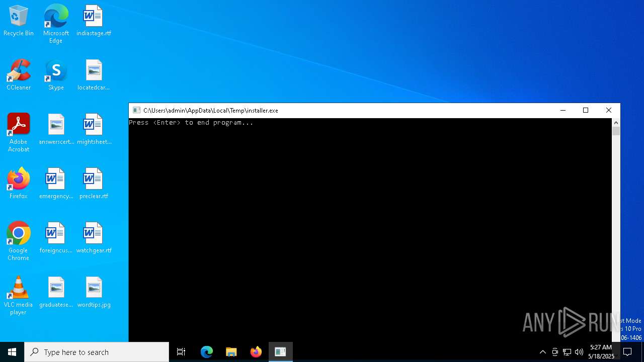Launch Adobe Acrobat from the desktop
This screenshot has height=362, width=644.
19,133
